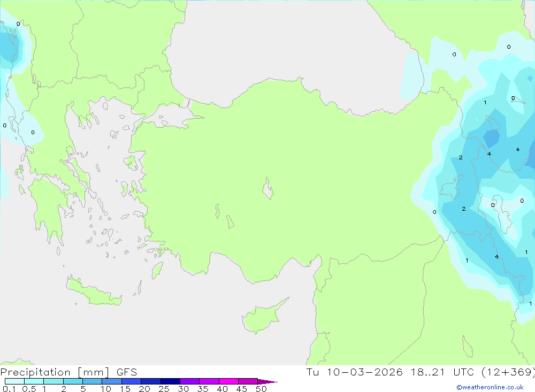Viewport: 535px width, 392px height.
Task: Click the legend arrow tip above 50 mm
Action: (x=267, y=381)
